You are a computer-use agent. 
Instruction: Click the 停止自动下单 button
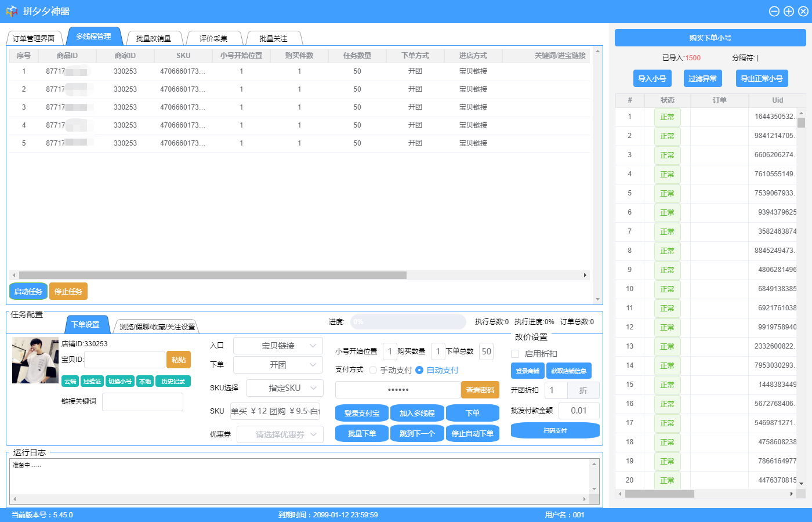click(473, 433)
